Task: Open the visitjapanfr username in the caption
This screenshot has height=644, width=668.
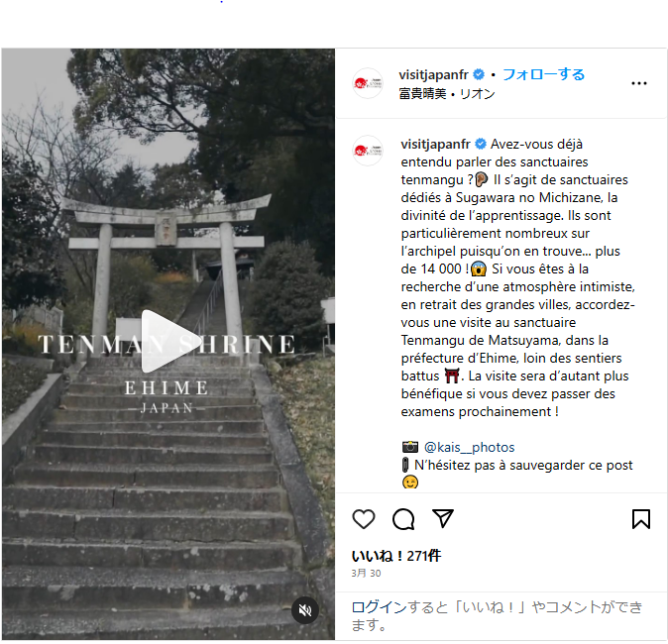Action: click(x=435, y=145)
